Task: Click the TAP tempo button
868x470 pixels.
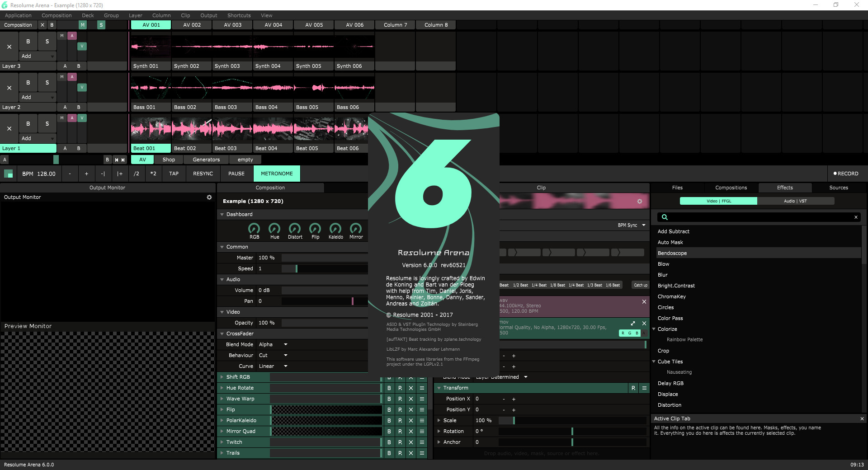Action: [174, 174]
